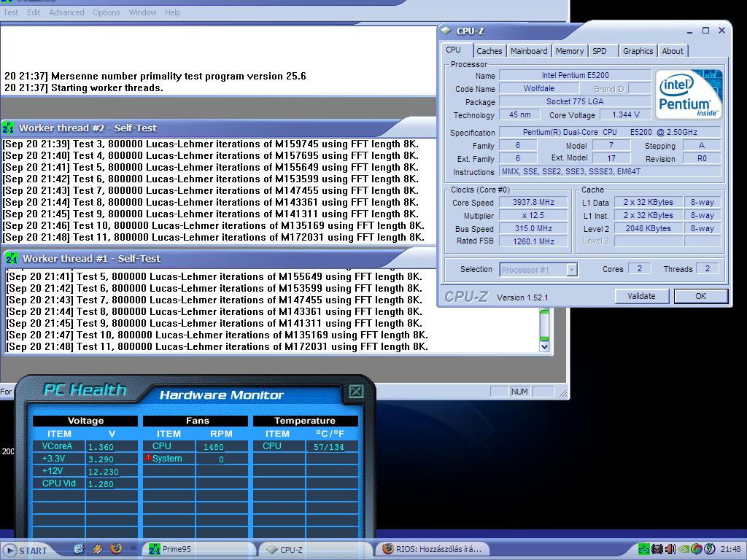Click the CPU temperature value 57/134
Image resolution: width=747 pixels, height=560 pixels.
click(x=329, y=447)
